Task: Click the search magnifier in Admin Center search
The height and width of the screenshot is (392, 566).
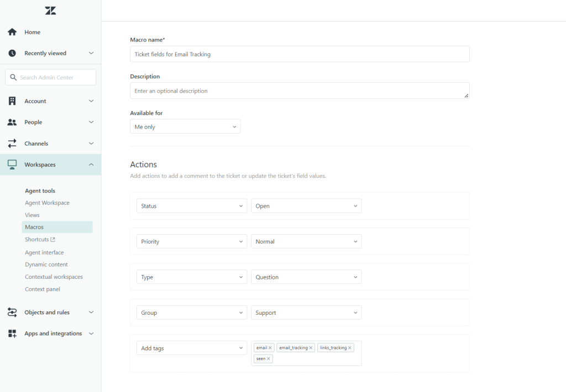Action: tap(14, 77)
